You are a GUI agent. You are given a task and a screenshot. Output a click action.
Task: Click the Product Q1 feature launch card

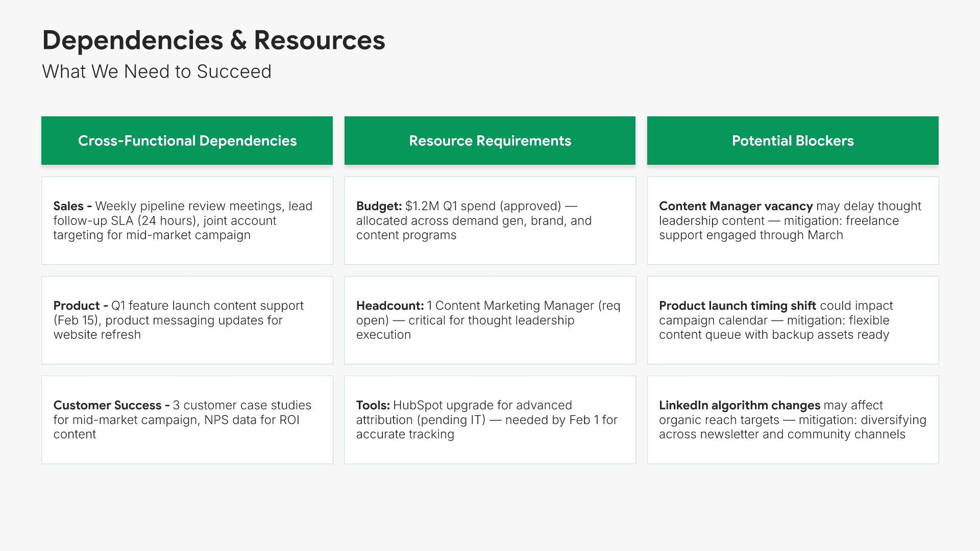point(187,320)
